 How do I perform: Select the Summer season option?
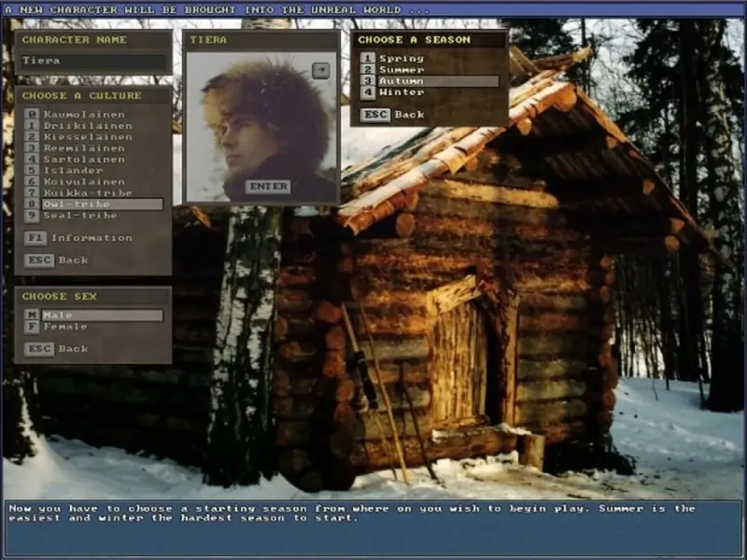pyautogui.click(x=402, y=69)
